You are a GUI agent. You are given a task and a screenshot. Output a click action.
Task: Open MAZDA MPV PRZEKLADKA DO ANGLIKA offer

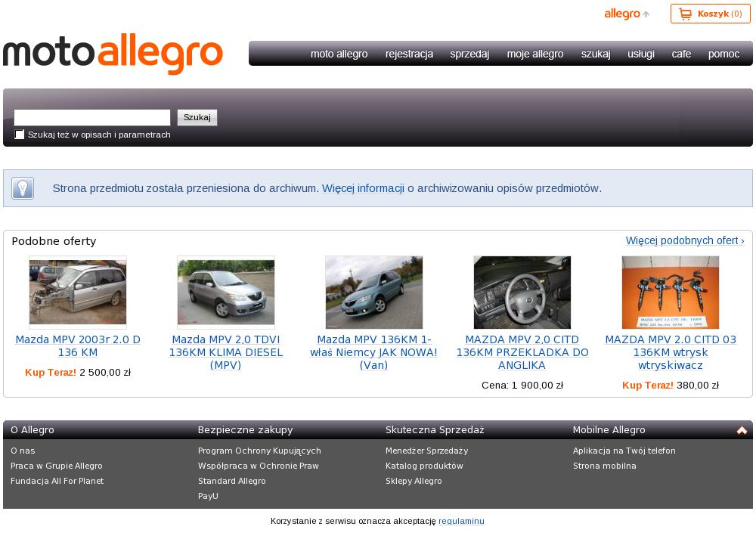(x=522, y=352)
